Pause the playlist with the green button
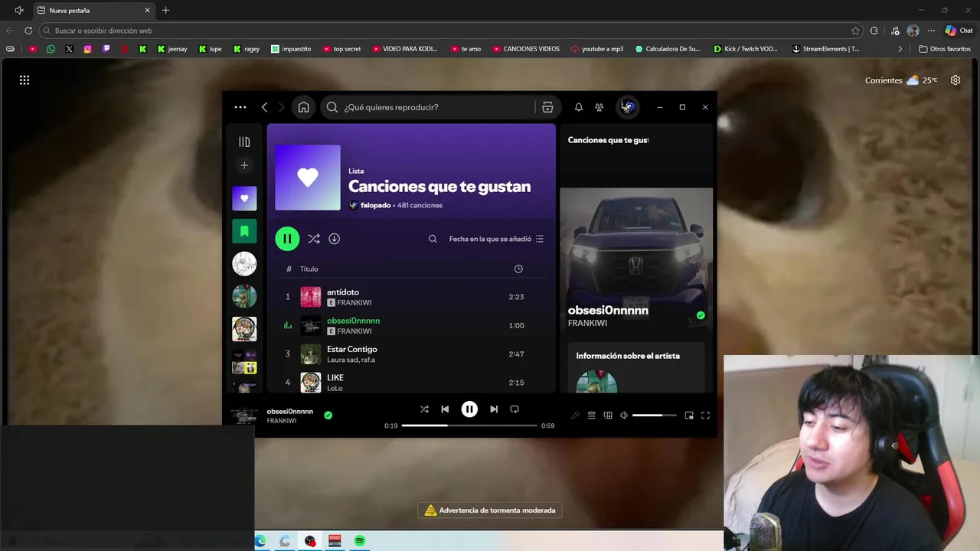The image size is (980, 551). point(287,239)
